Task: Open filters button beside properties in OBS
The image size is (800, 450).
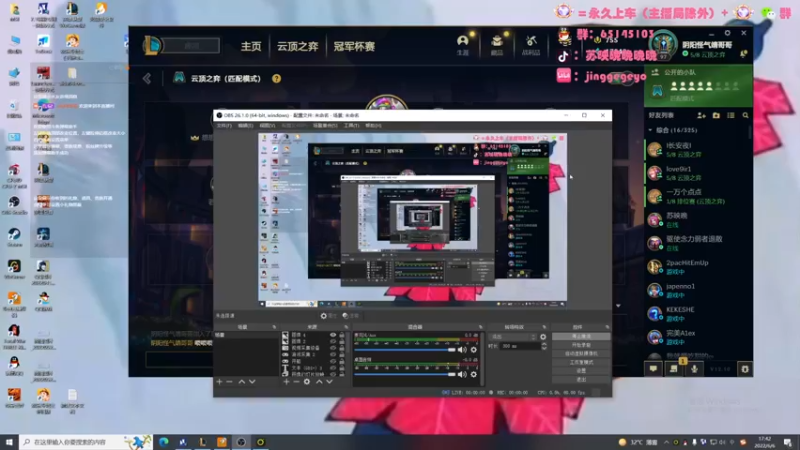Action: [x=351, y=316]
